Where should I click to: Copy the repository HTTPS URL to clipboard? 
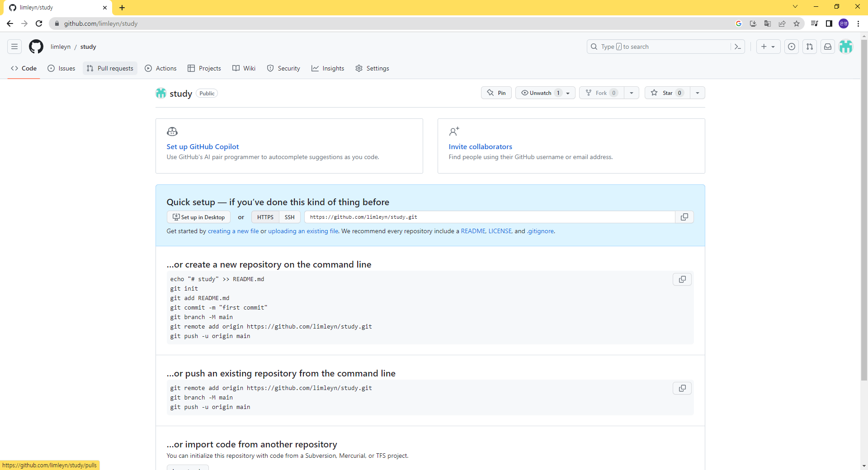click(684, 217)
